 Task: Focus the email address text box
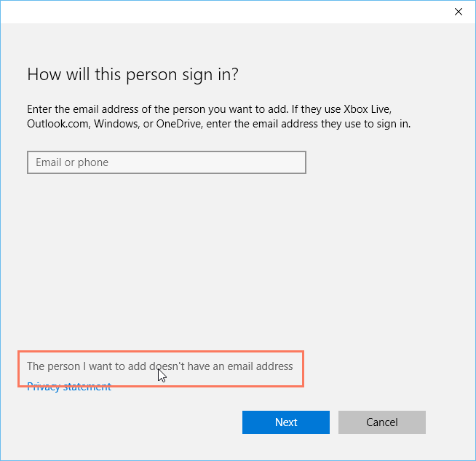[x=166, y=162]
